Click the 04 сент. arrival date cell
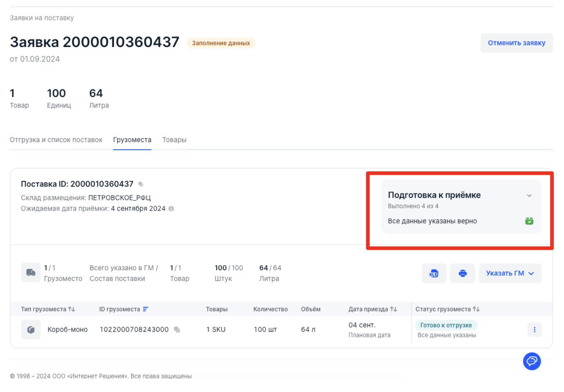This screenshot has height=392, width=564. pos(362,325)
